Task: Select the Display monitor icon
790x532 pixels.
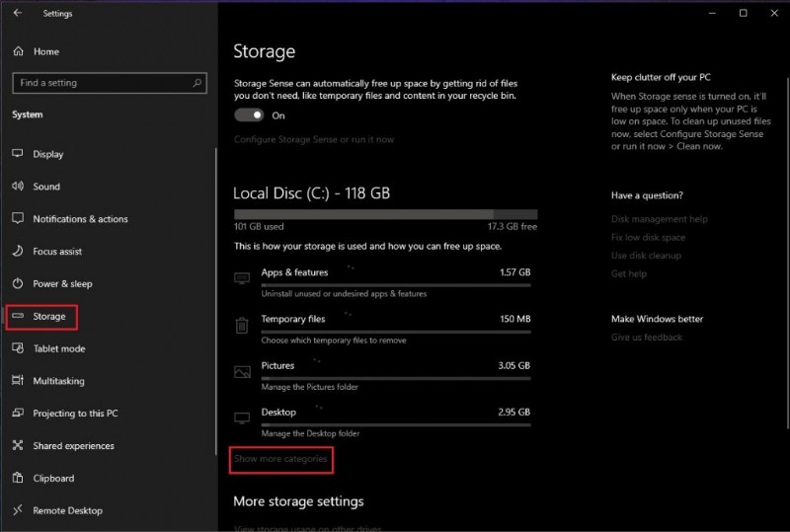Action: tap(18, 153)
